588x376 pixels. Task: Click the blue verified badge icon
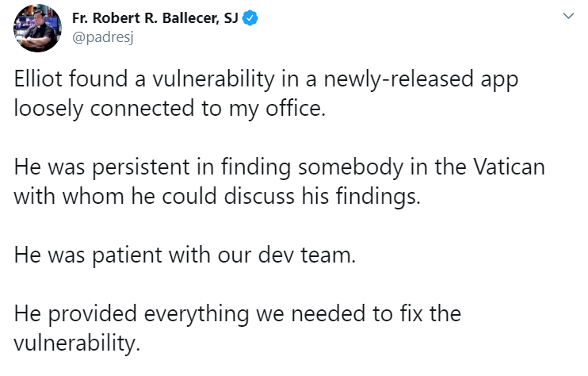coord(250,18)
